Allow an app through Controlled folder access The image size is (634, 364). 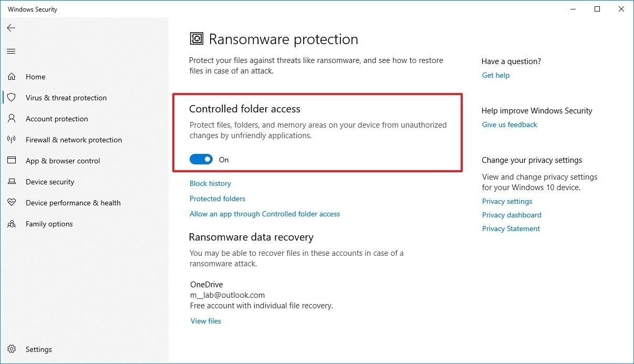point(265,214)
